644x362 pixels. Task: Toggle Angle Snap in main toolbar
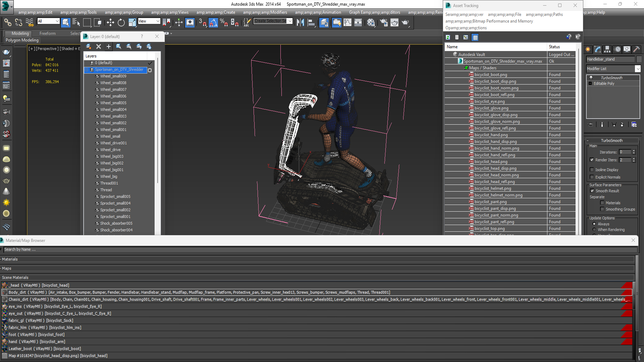click(213, 22)
